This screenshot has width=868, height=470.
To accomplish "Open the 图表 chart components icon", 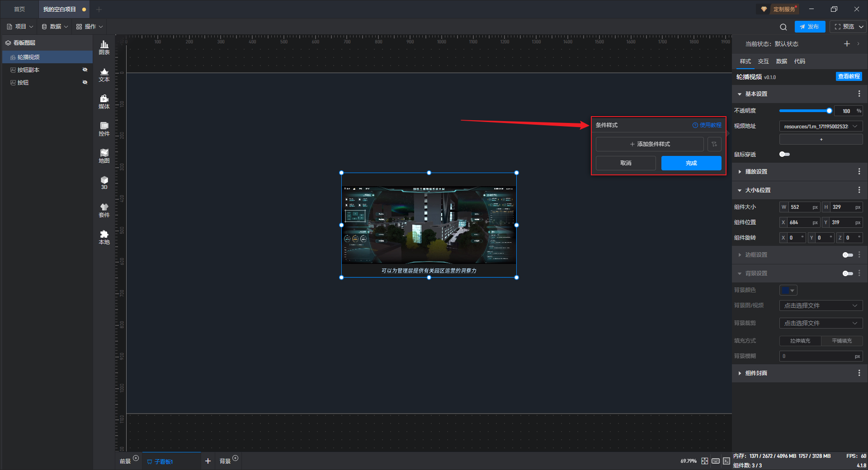I will (x=104, y=47).
